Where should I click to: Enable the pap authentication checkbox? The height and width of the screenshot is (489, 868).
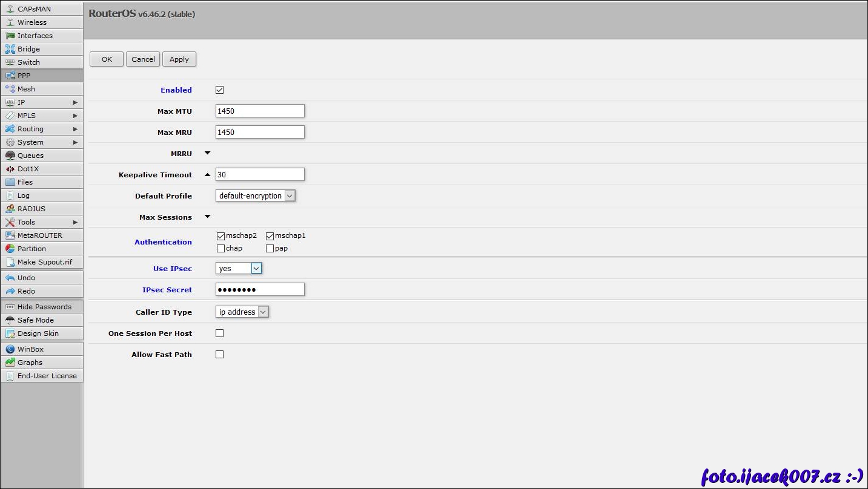[270, 248]
